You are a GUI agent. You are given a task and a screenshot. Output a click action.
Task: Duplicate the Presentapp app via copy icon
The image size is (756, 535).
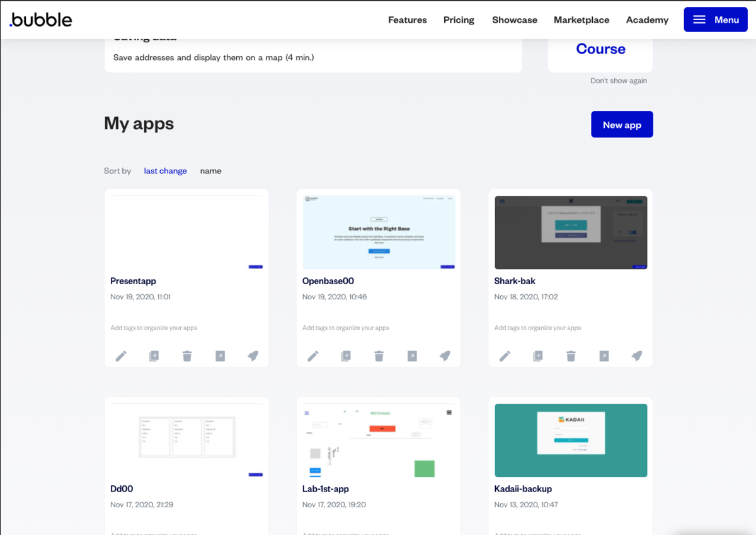coord(154,356)
